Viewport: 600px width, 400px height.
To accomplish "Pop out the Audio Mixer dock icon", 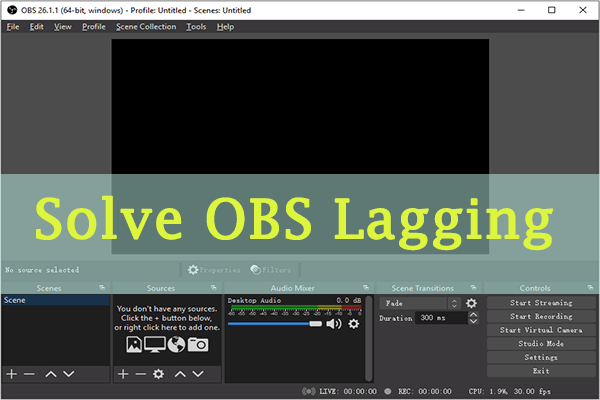I will (366, 287).
